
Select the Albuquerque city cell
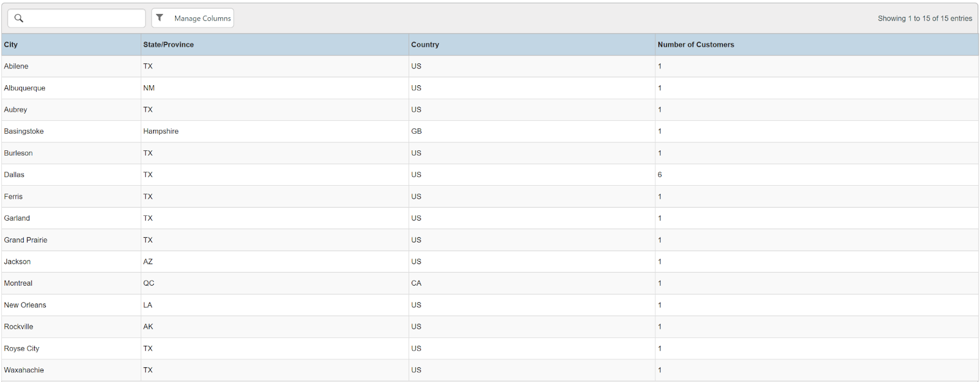click(x=24, y=88)
